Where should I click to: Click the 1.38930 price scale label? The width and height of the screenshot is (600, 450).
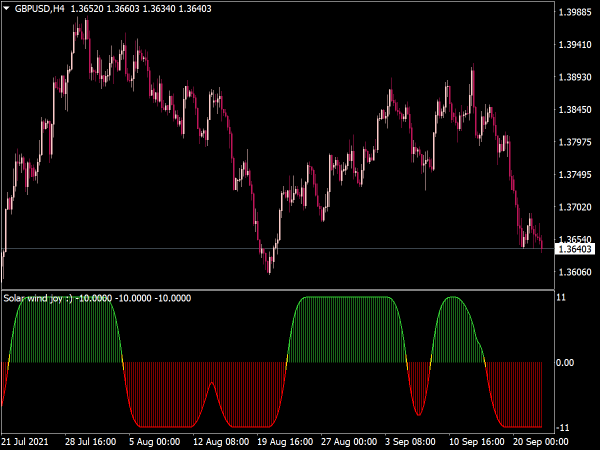click(x=575, y=77)
